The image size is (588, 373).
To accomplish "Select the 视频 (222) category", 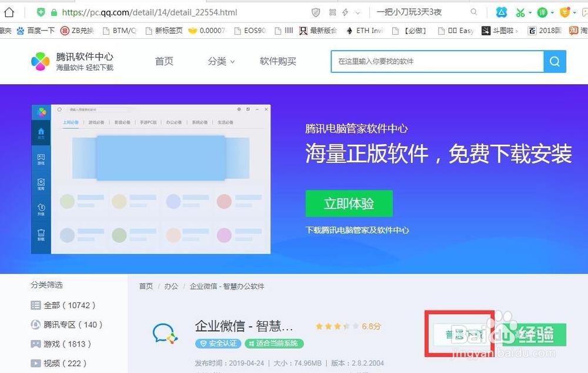I will (58, 363).
